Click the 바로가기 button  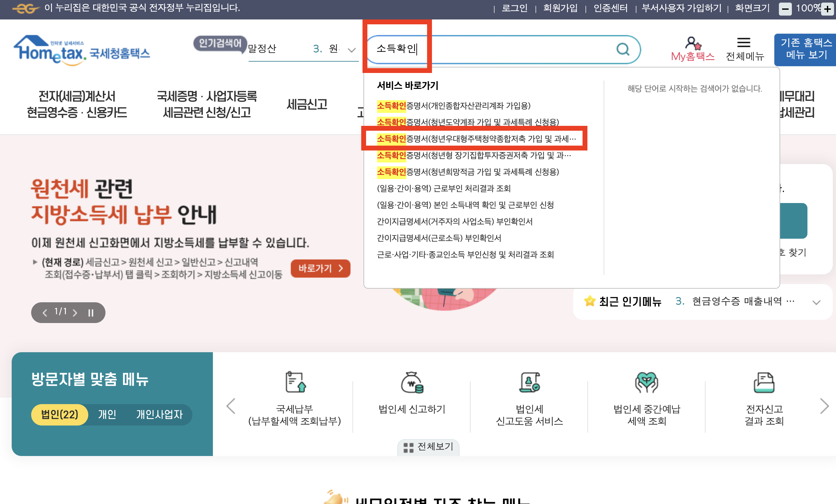tap(320, 268)
